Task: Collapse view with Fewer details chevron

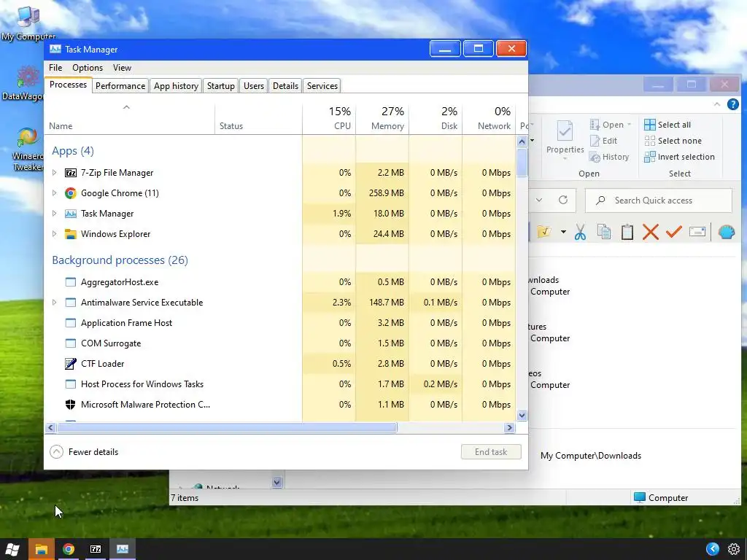Action: 56,452
